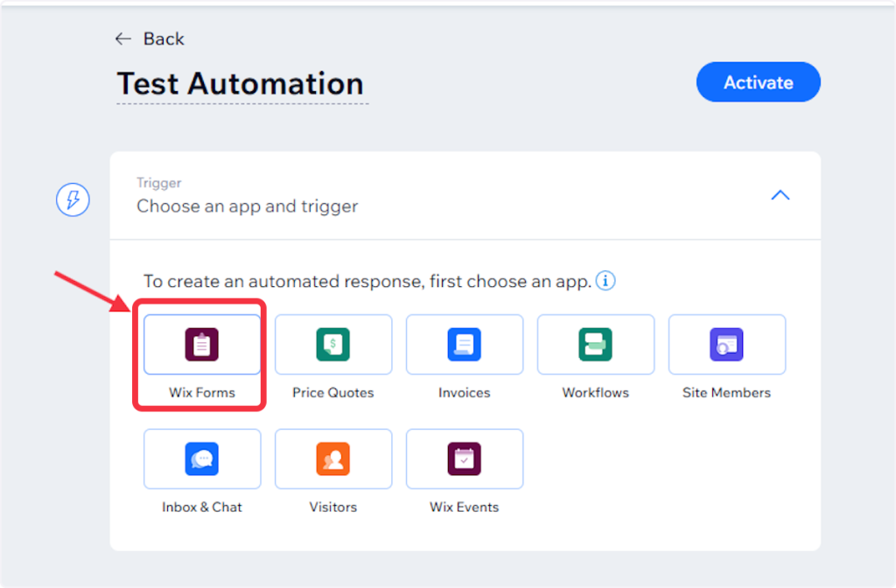This screenshot has width=896, height=588.
Task: Click the info icon beside the app prompt
Action: 605,282
